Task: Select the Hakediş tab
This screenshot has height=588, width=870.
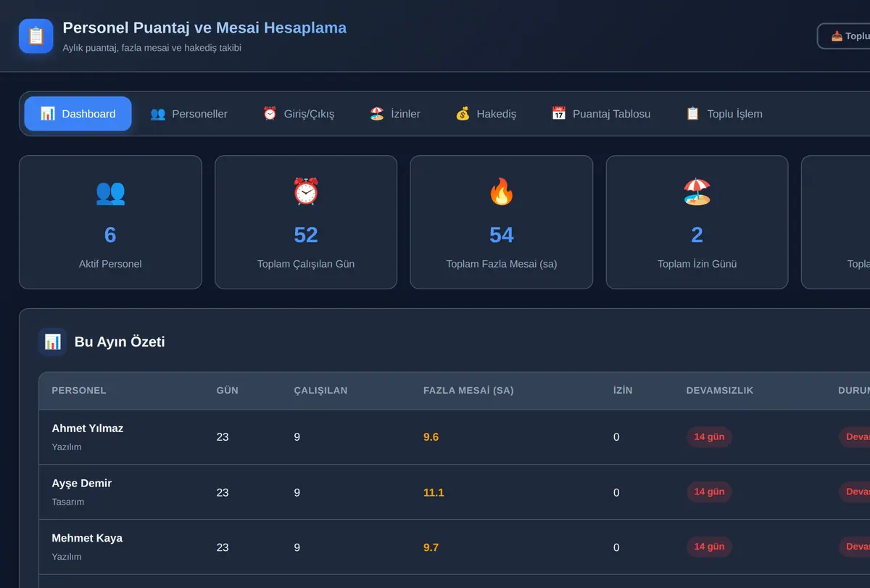Action: click(486, 114)
